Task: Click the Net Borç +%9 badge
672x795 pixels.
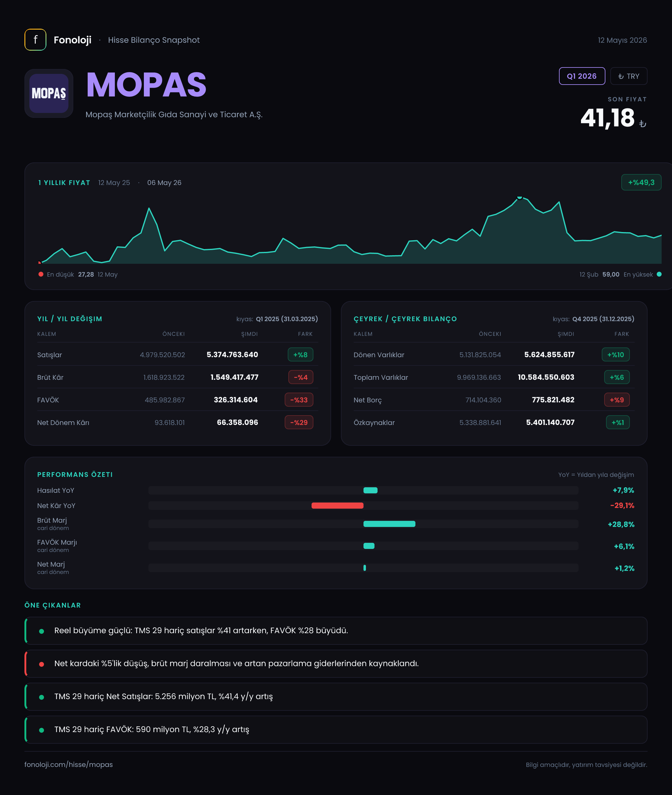Action: pos(617,400)
